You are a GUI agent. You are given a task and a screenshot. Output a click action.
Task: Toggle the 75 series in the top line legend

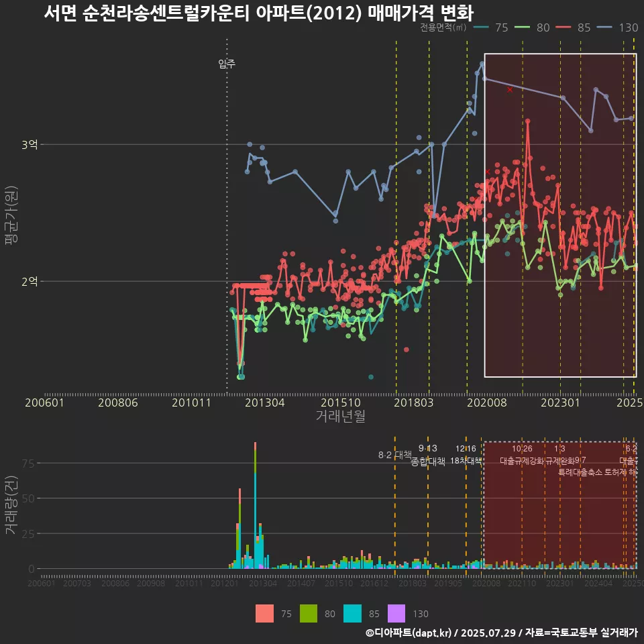[491, 28]
